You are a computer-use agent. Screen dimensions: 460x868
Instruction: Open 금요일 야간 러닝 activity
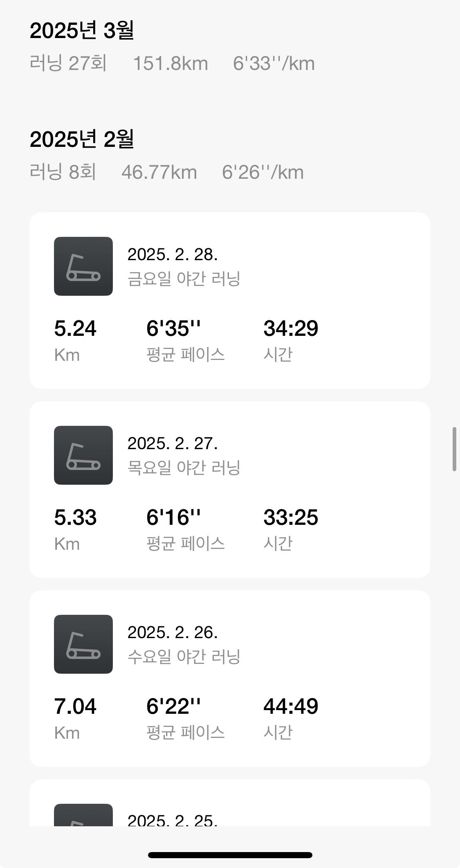pyautogui.click(x=184, y=279)
